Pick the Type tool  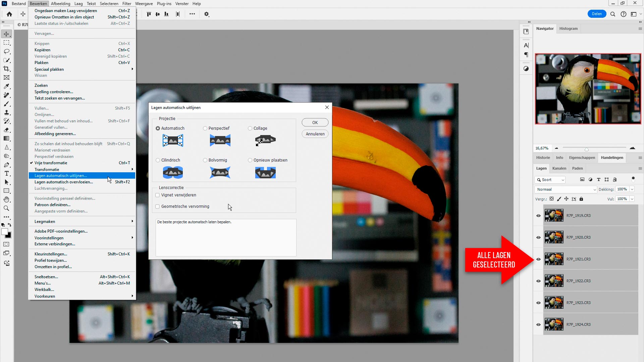6,173
